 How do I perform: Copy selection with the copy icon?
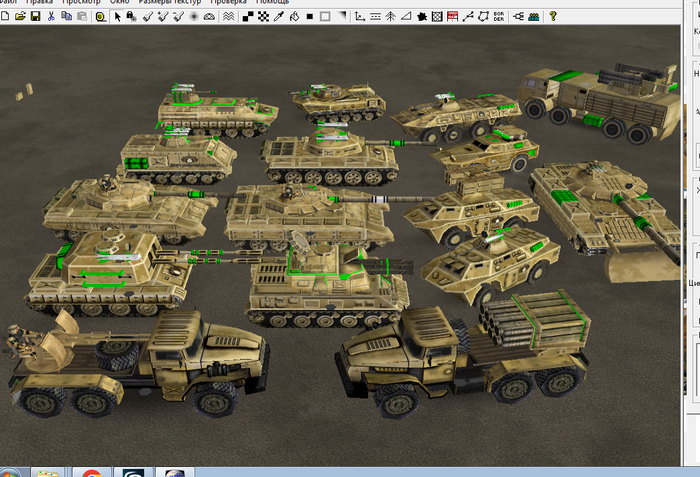(67, 17)
